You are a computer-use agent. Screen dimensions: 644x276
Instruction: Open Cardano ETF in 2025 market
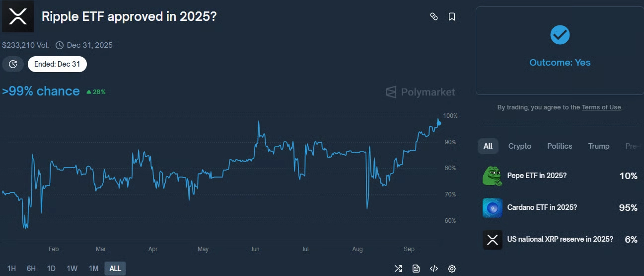[542, 207]
